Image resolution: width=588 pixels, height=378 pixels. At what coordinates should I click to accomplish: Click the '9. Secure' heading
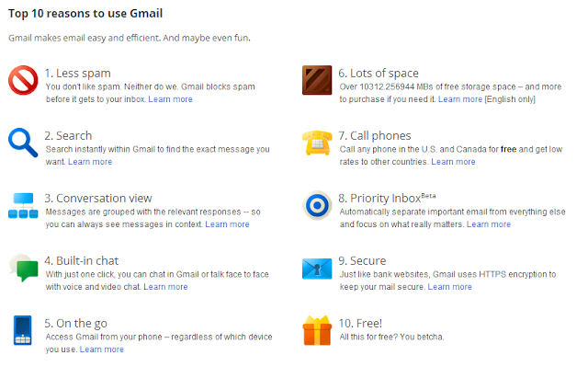(x=362, y=261)
